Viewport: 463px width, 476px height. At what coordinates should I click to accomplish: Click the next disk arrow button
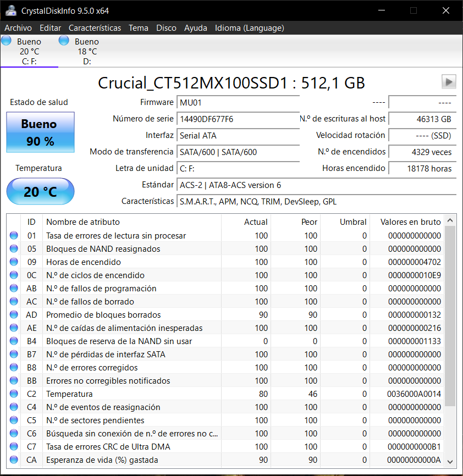449,82
